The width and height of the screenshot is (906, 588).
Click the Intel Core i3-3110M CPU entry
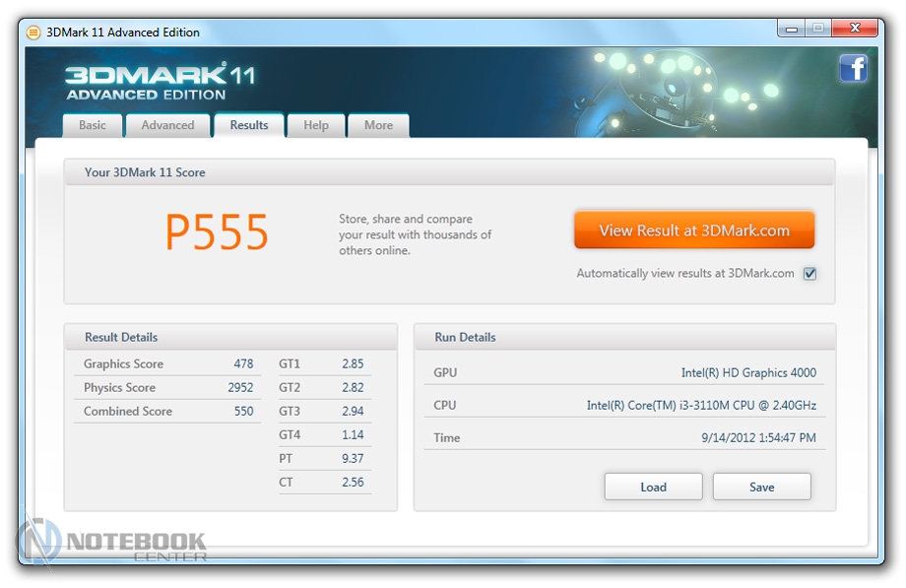pos(701,406)
